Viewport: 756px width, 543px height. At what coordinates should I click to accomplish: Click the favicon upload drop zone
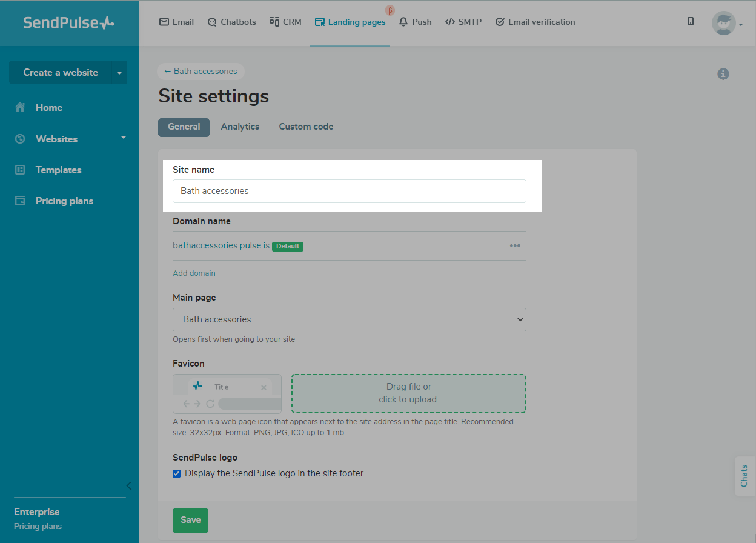click(x=409, y=393)
